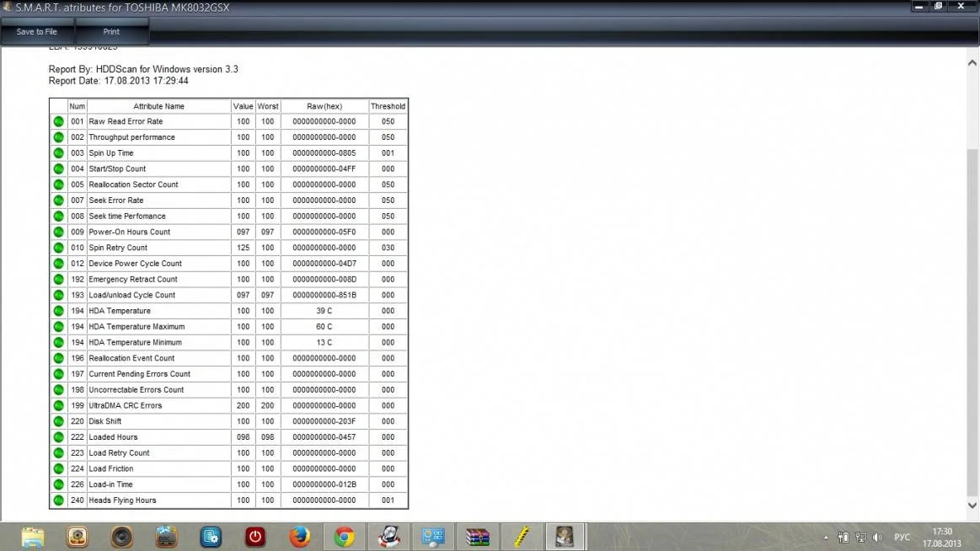Click raw value 0000000000-05F0
The height and width of the screenshot is (551, 980).
[x=324, y=232]
